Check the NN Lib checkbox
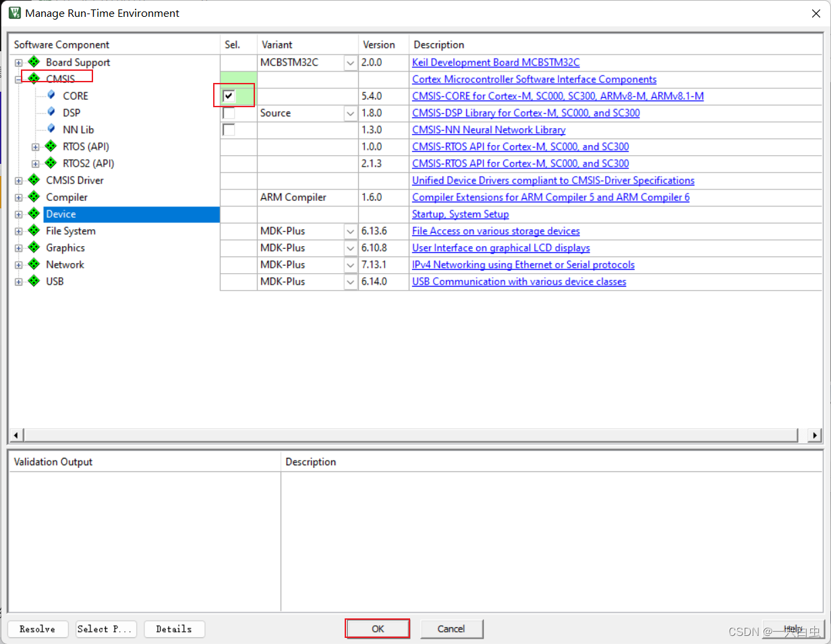The height and width of the screenshot is (644, 831). click(229, 129)
